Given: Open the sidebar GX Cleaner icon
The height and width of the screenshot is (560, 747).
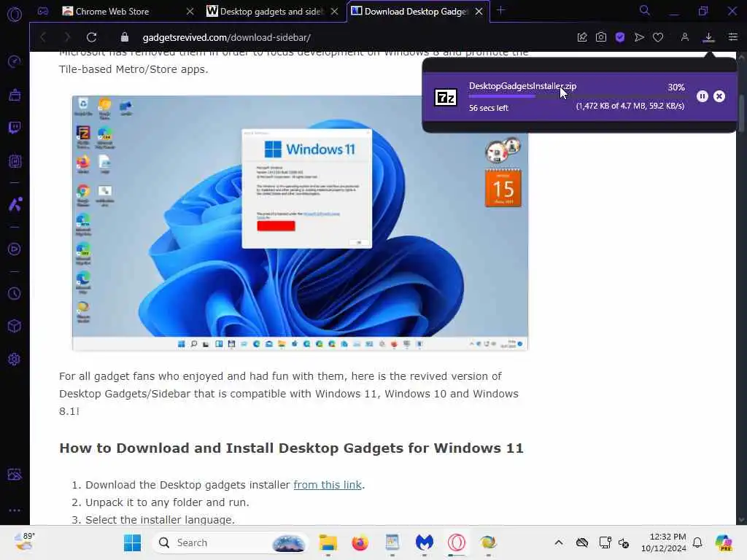Looking at the screenshot, I should [15, 95].
